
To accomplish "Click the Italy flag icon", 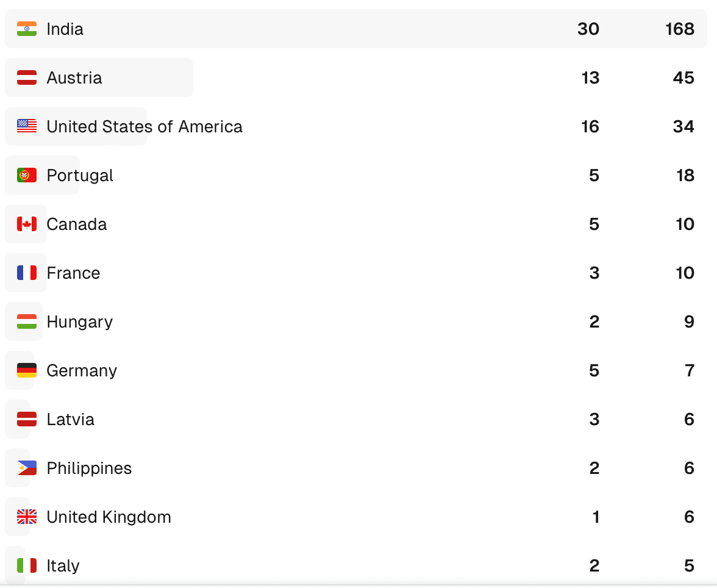I will coord(27,565).
